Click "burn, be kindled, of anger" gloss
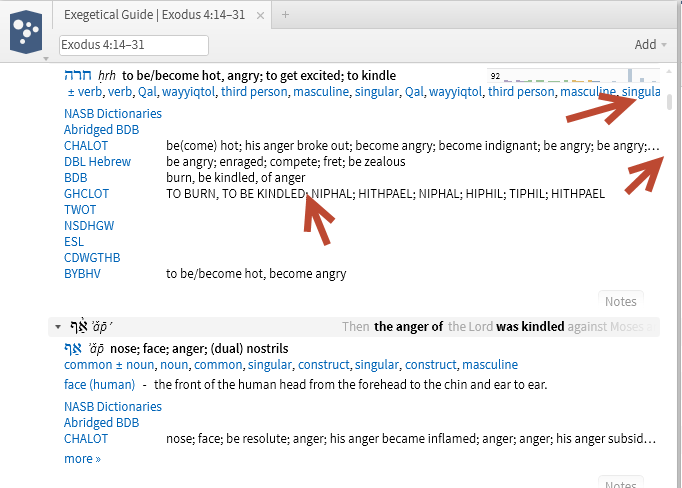Viewport: 682px width, 488px height. pos(236,178)
